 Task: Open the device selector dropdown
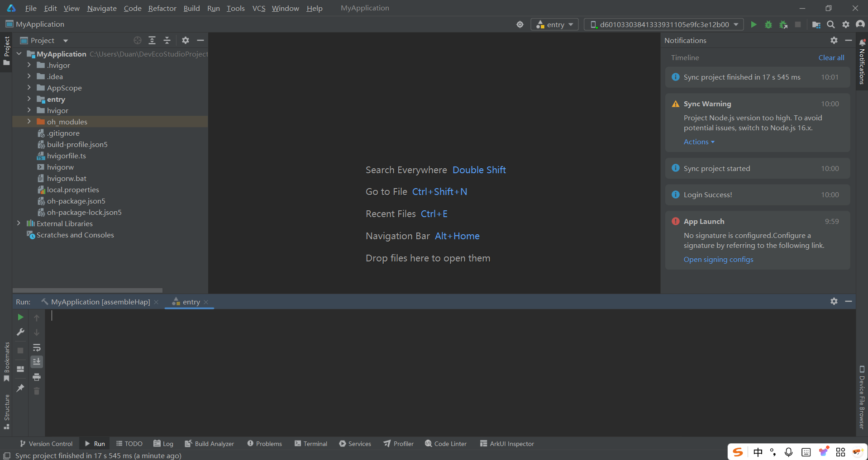tap(664, 24)
